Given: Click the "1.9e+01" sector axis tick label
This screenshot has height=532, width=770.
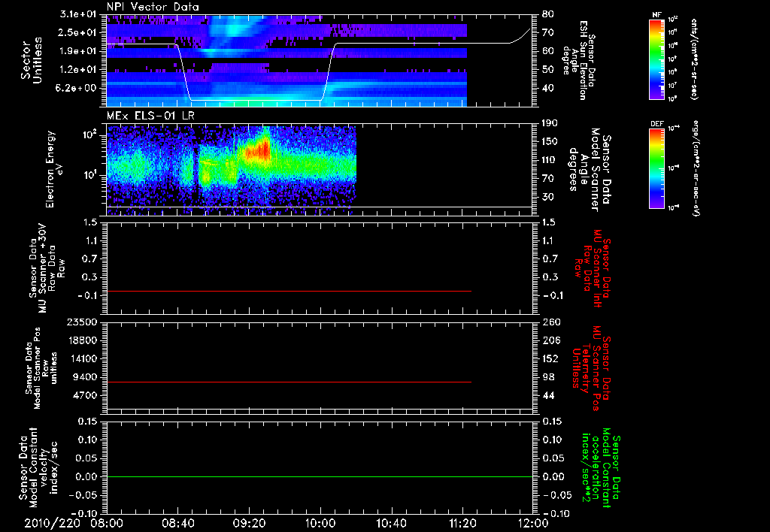Looking at the screenshot, I should coord(77,51).
